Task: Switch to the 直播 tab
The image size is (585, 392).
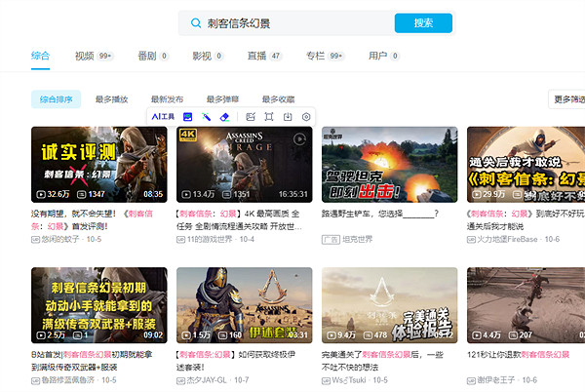Action: pos(257,56)
